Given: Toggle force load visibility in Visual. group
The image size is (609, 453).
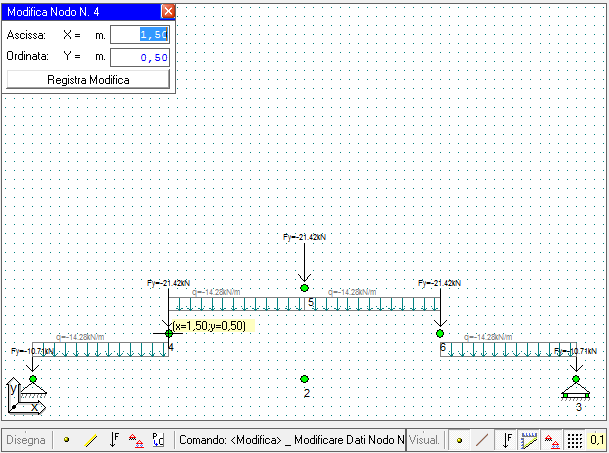Looking at the screenshot, I should (x=507, y=440).
